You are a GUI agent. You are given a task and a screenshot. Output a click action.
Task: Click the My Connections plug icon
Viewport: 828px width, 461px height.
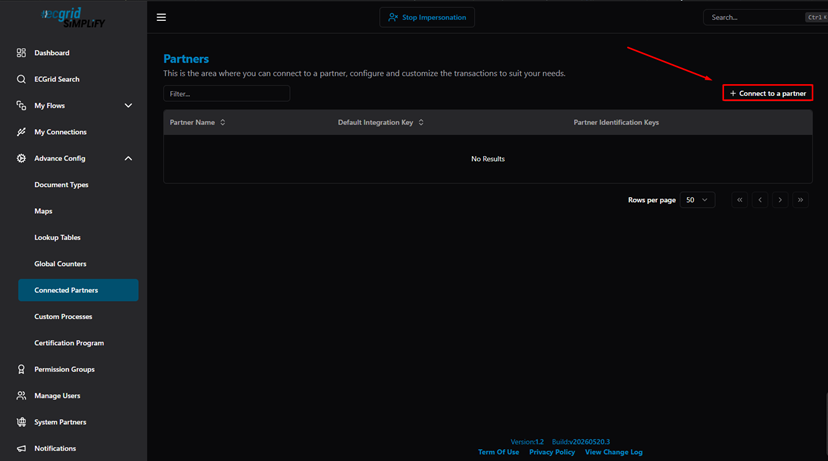coord(21,132)
